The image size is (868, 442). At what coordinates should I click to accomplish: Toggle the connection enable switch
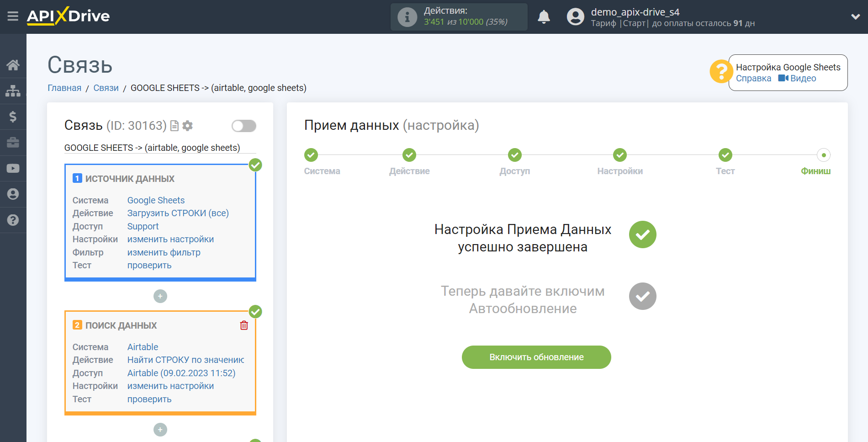pos(243,126)
